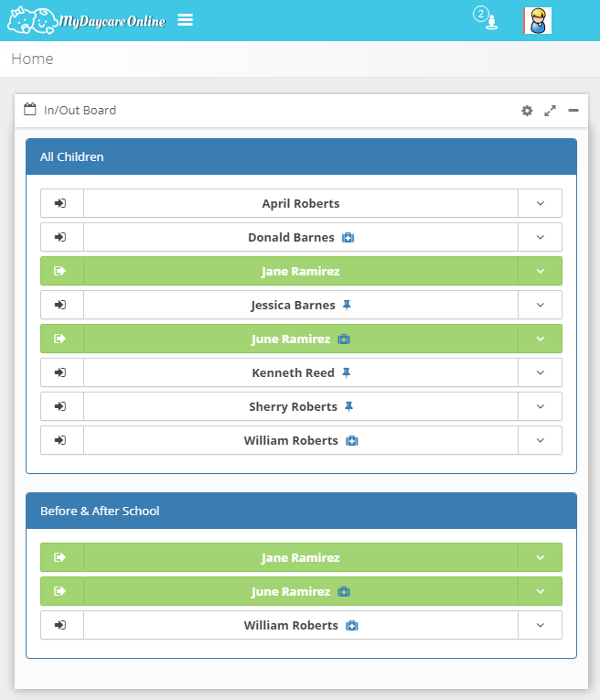The width and height of the screenshot is (600, 700).
Task: Open In/Out Board settings gear
Action: pyautogui.click(x=527, y=111)
